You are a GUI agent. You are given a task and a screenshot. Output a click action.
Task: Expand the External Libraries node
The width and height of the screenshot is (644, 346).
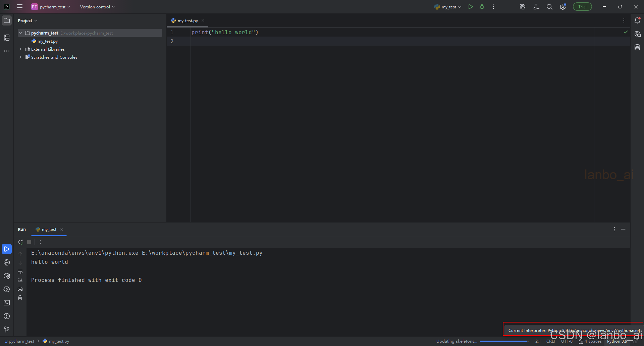[20, 49]
